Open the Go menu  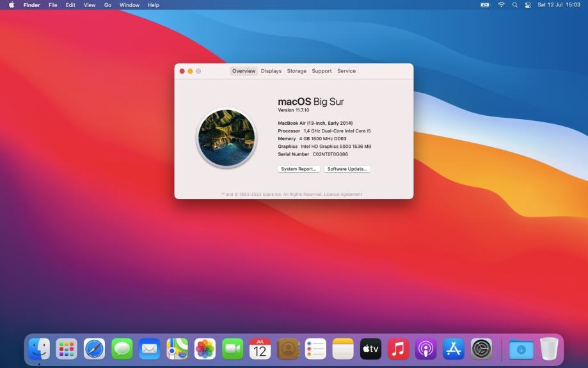coord(107,5)
